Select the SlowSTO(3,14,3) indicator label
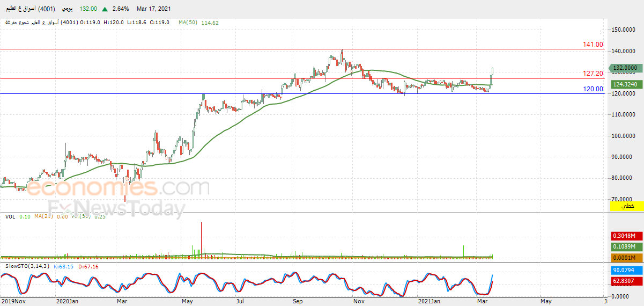The height and width of the screenshot is (306, 644). pyautogui.click(x=27, y=266)
